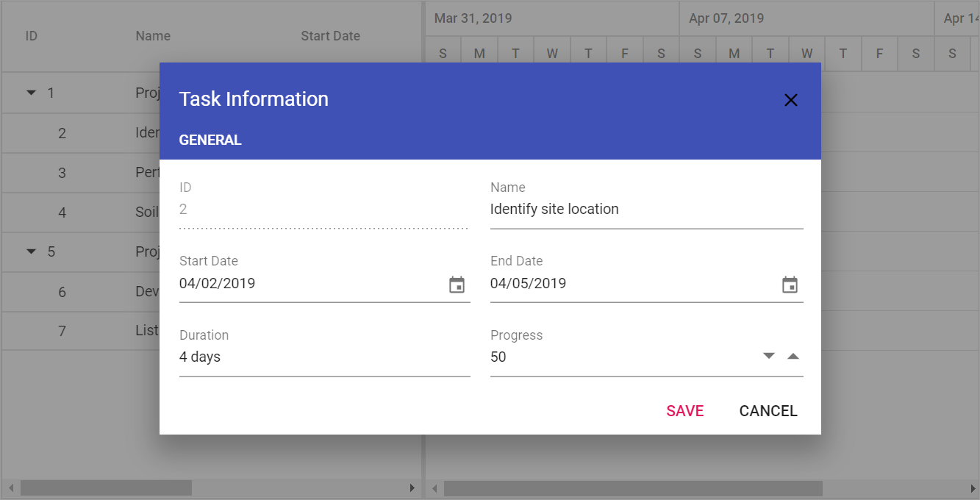The height and width of the screenshot is (500, 980).
Task: Select the Apr 07, 2019 week header
Action: (806, 18)
